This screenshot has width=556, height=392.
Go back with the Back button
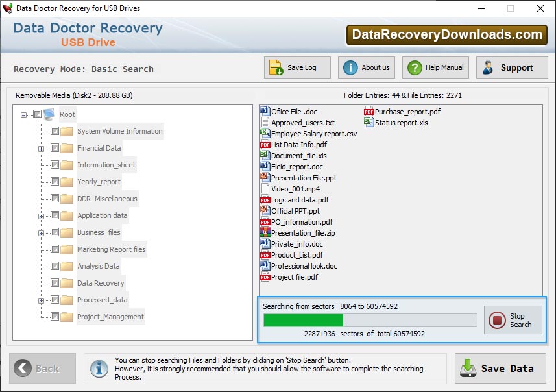tap(43, 368)
